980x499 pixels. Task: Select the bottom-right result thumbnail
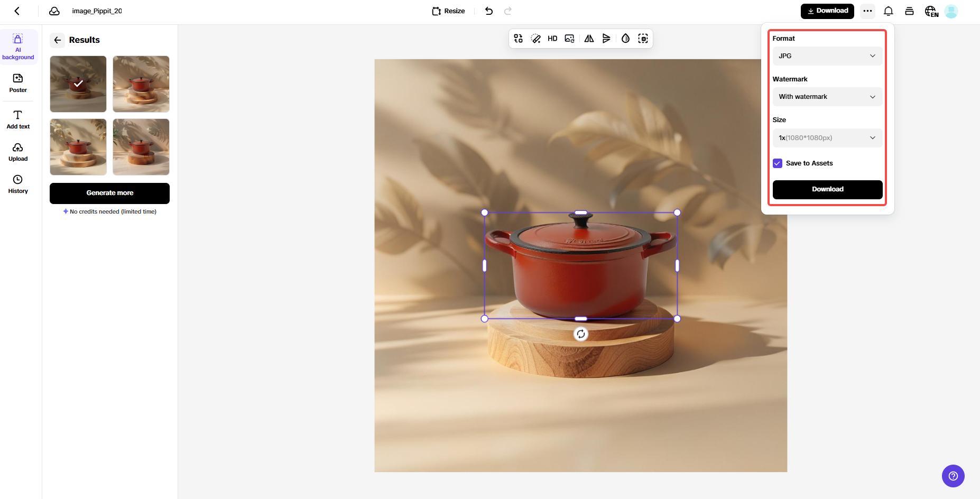141,147
